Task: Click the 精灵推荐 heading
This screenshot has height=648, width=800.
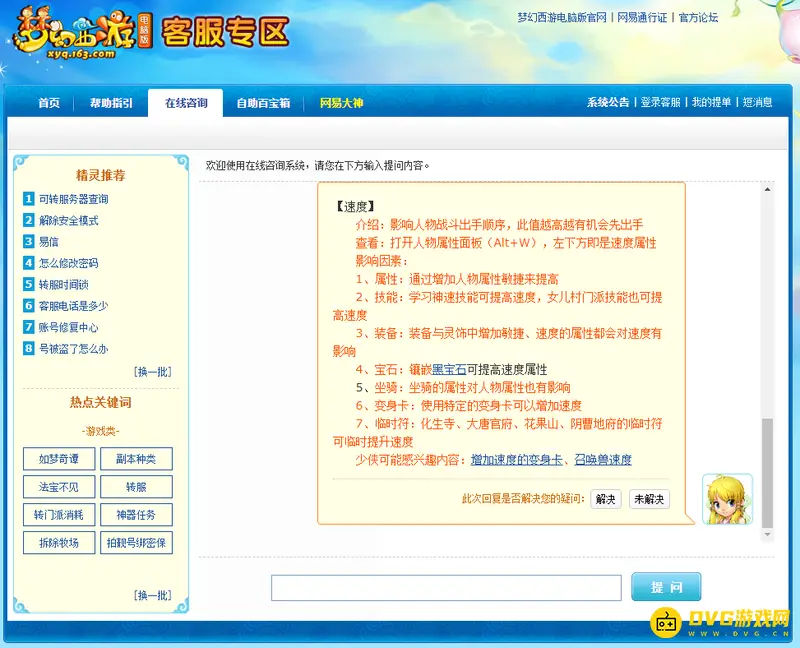Action: coord(101,176)
